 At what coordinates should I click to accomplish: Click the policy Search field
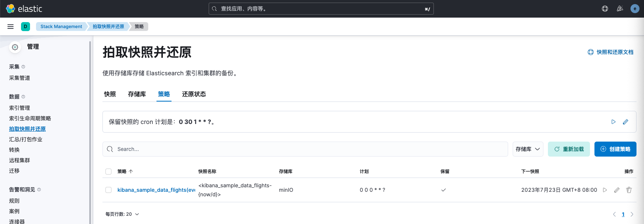pos(305,149)
